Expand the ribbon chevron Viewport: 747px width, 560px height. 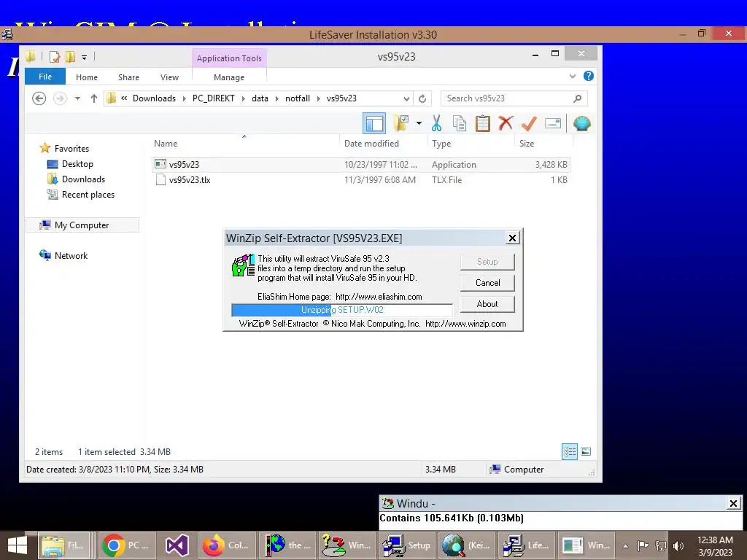click(x=572, y=76)
